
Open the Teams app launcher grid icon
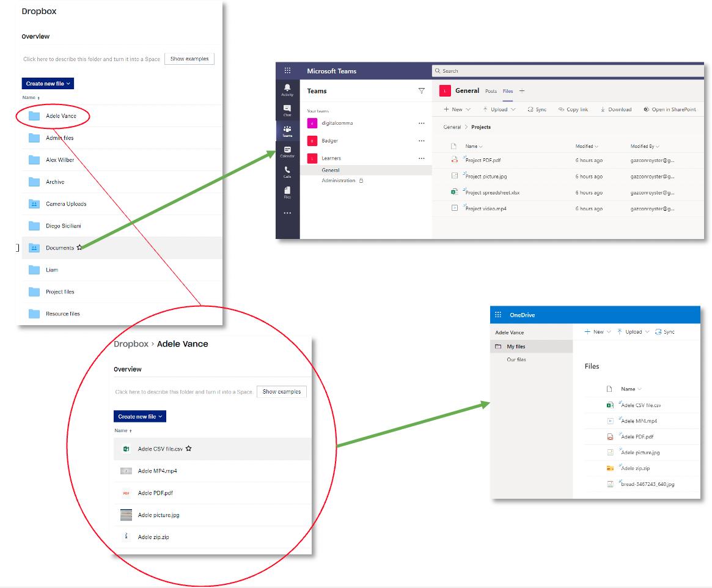287,70
